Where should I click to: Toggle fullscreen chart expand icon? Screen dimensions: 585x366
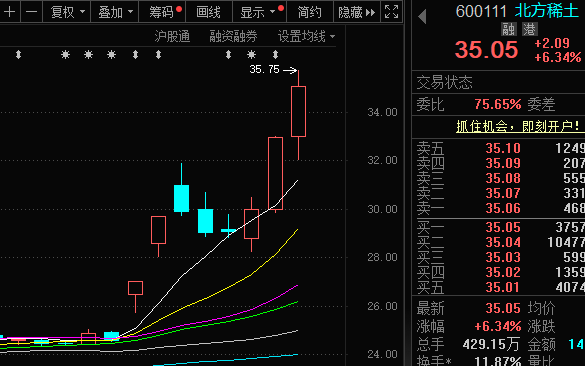[391, 12]
